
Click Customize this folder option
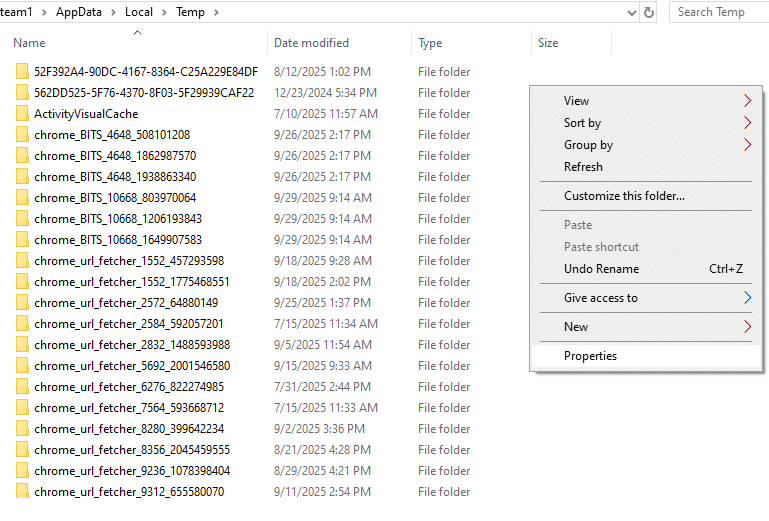click(624, 196)
